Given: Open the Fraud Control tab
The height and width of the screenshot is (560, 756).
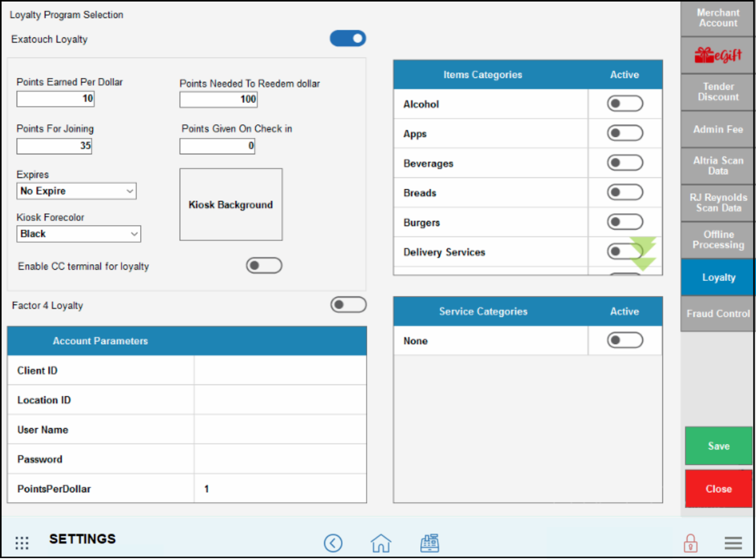Looking at the screenshot, I should click(x=718, y=314).
